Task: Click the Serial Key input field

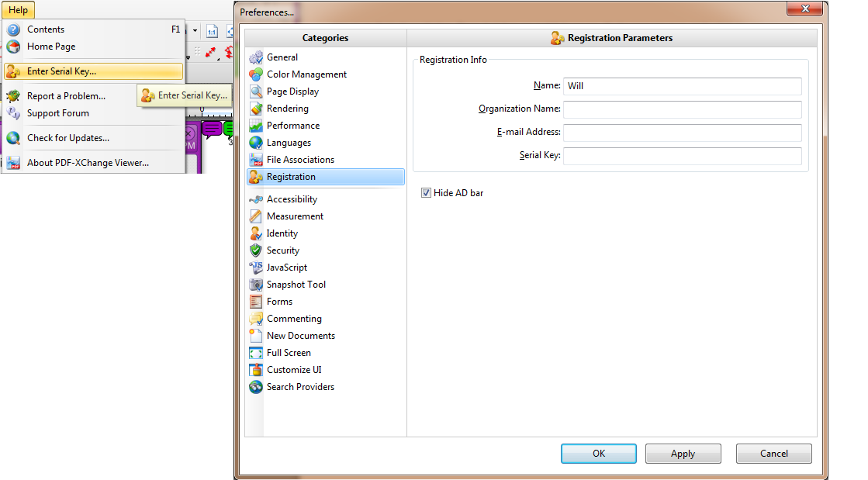Action: click(682, 156)
